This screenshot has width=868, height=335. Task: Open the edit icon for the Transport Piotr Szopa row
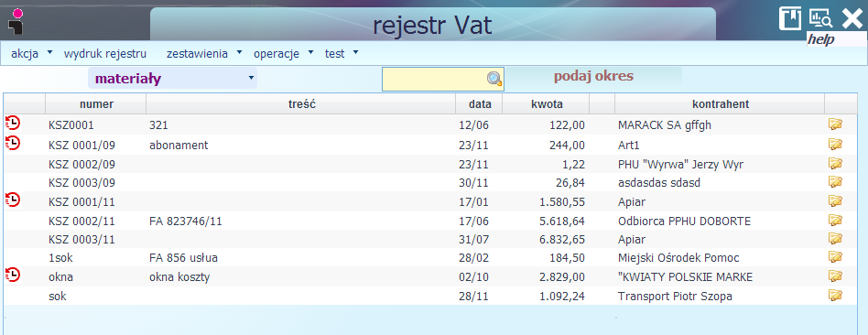pos(835,295)
